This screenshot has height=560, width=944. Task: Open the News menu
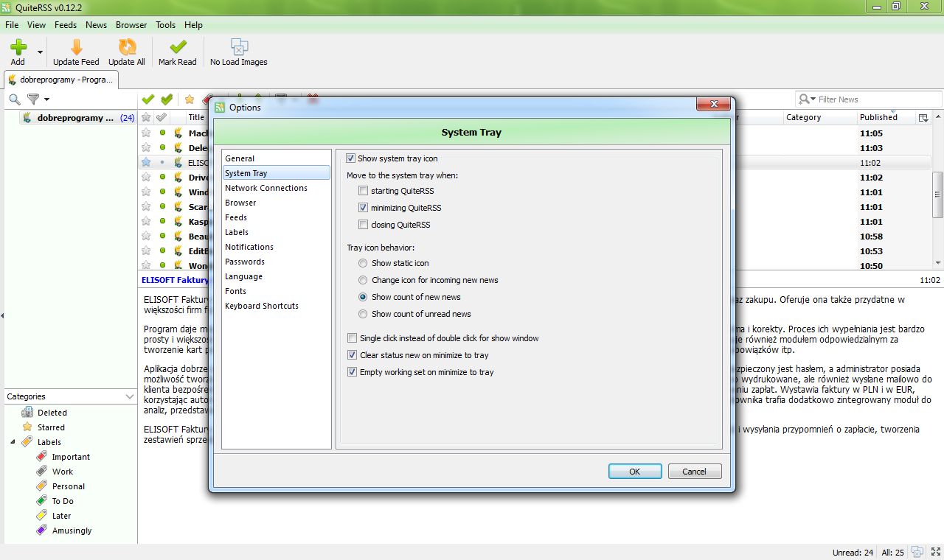coord(97,24)
